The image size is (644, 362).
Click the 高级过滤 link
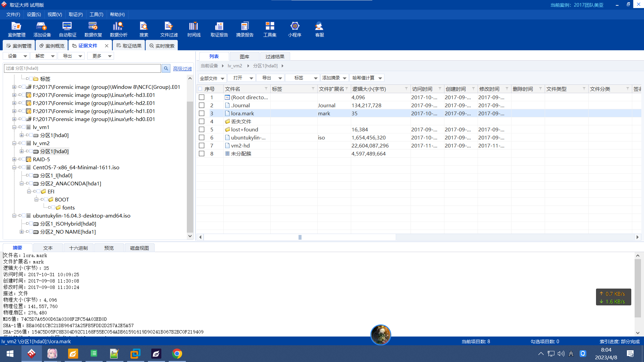[x=182, y=68]
